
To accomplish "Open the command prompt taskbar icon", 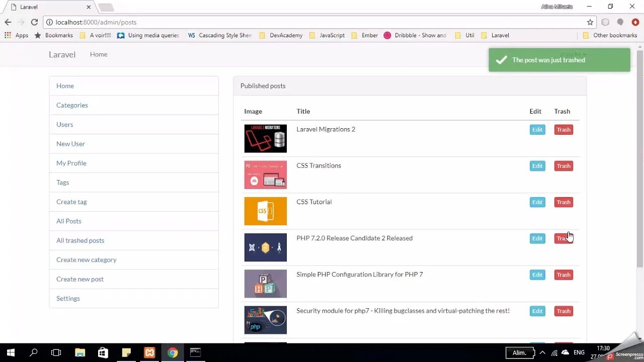I will (x=196, y=352).
